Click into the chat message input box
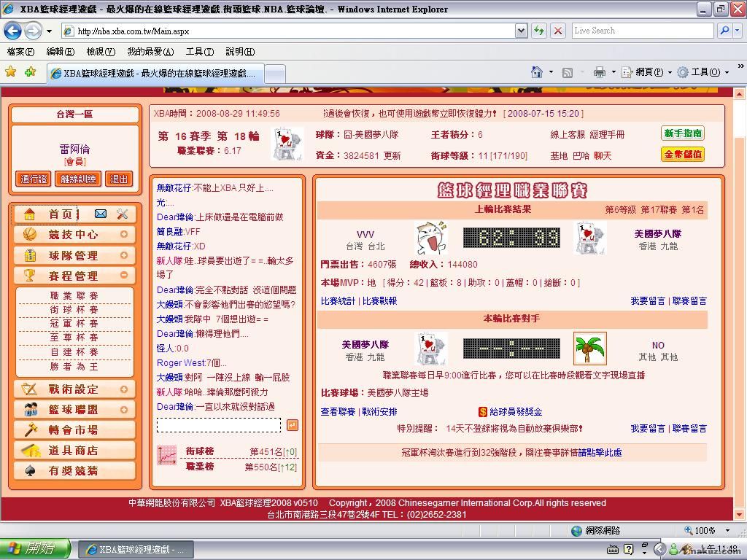Viewport: 747px width, 560px height. 219,425
